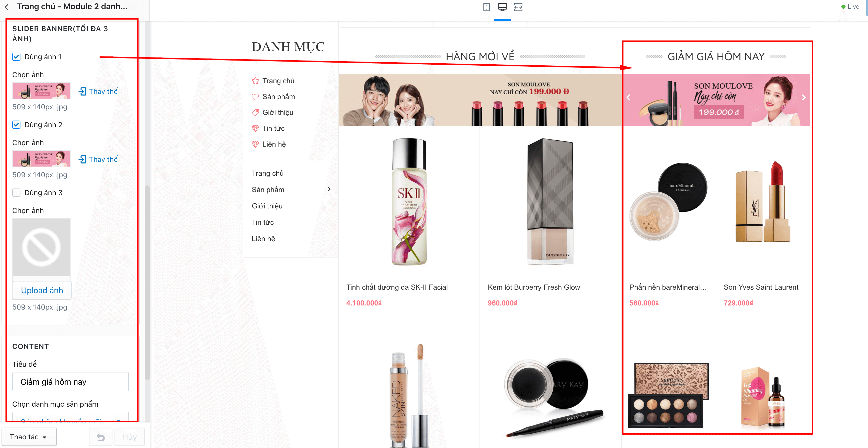Select the image 1 banner thumbnail
This screenshot has width=868, height=448.
click(x=41, y=91)
